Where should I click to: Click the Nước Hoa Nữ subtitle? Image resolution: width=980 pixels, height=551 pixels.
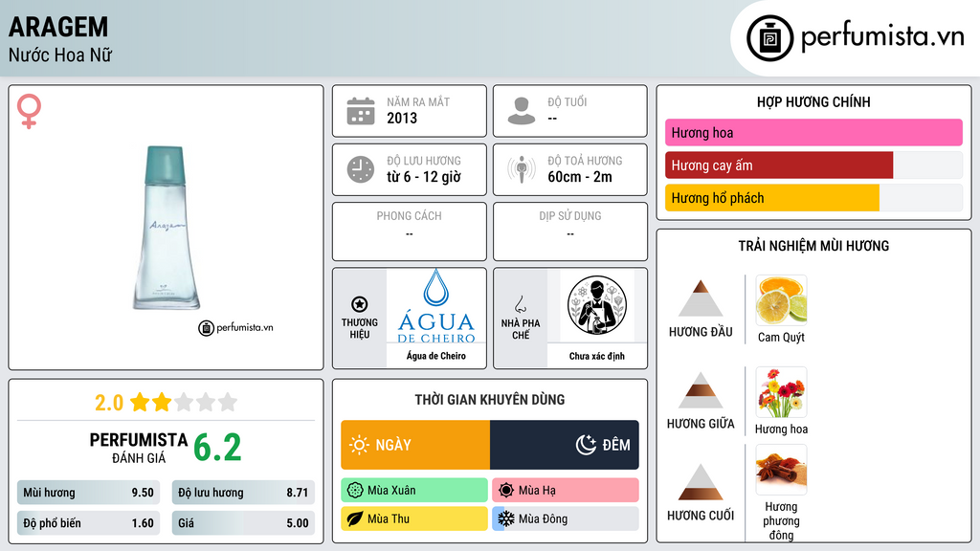click(60, 55)
